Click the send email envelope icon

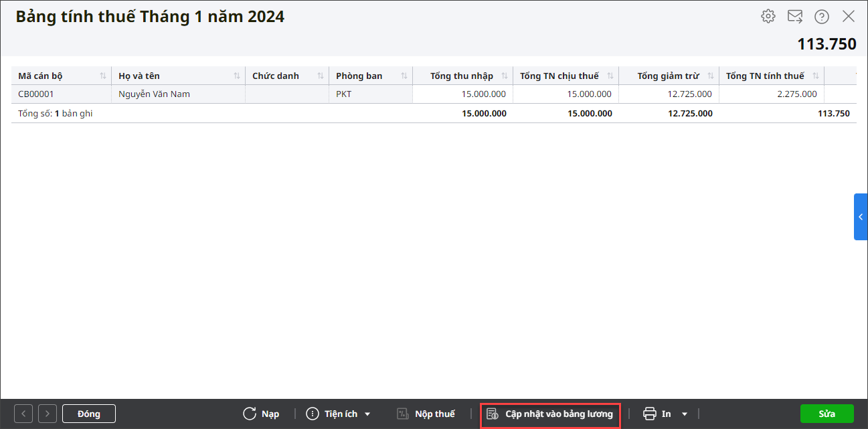click(x=795, y=17)
